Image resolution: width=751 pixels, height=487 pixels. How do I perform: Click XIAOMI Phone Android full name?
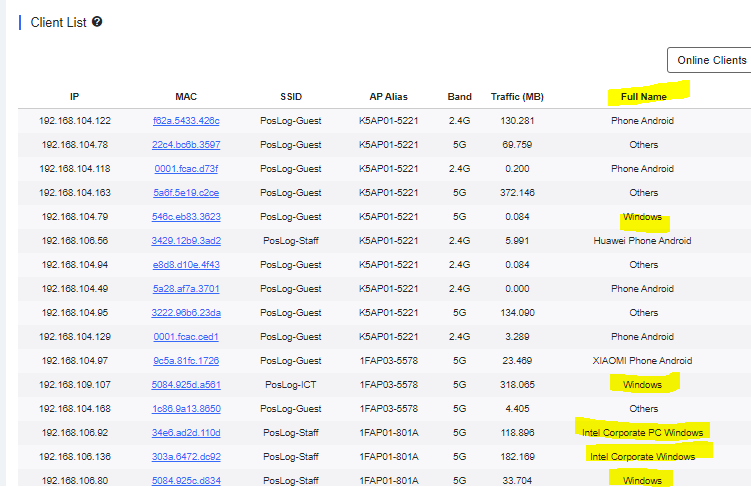pyautogui.click(x=642, y=361)
